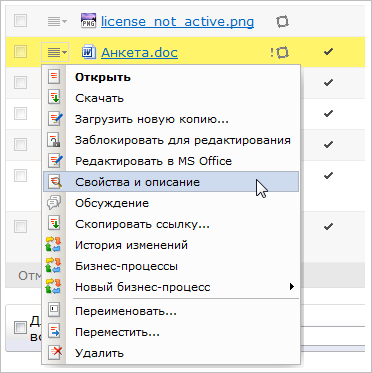Tick the checkbox in highlighted Анкета.doc row
Viewport: 372px width, 373px height.
click(x=21, y=52)
